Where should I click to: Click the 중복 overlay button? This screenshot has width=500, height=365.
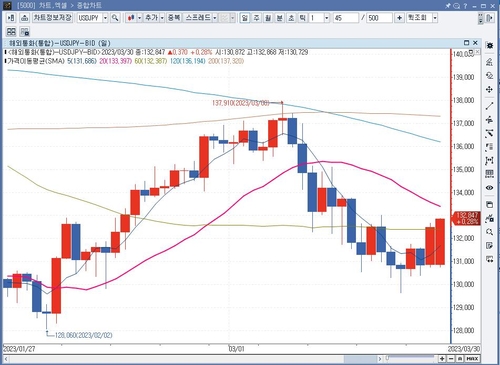[x=174, y=18]
